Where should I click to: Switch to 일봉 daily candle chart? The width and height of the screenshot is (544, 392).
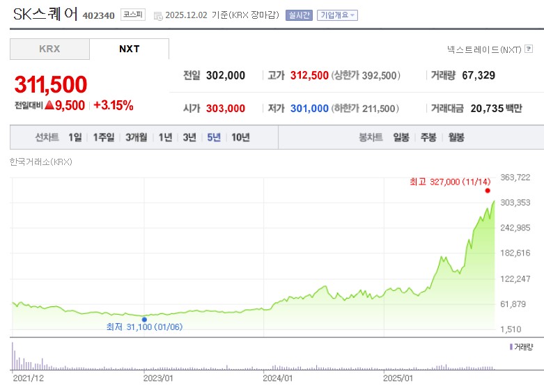click(401, 137)
